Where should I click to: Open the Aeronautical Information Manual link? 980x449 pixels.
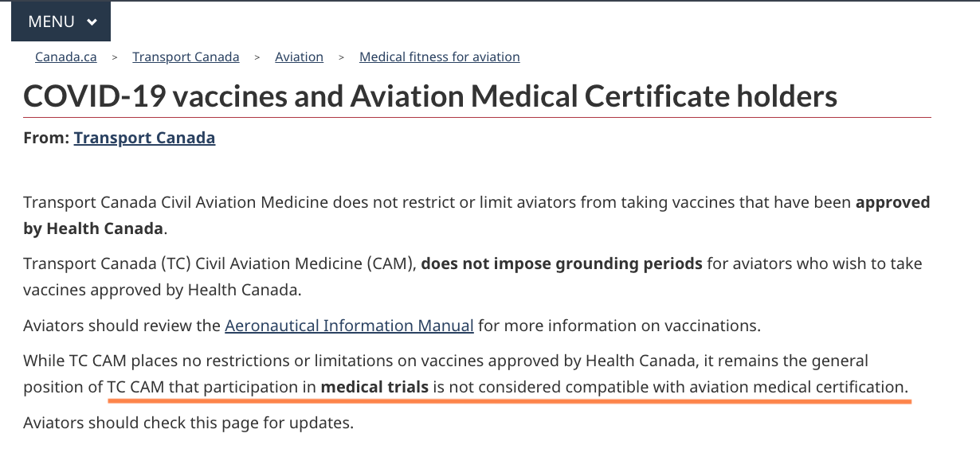click(349, 326)
